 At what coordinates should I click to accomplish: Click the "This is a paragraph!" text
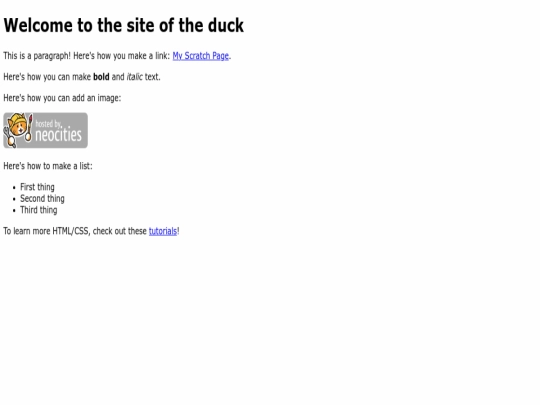pyautogui.click(x=37, y=56)
